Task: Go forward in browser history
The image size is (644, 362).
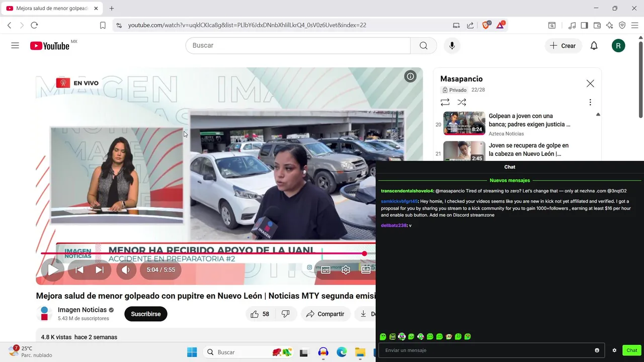Action: (22, 25)
